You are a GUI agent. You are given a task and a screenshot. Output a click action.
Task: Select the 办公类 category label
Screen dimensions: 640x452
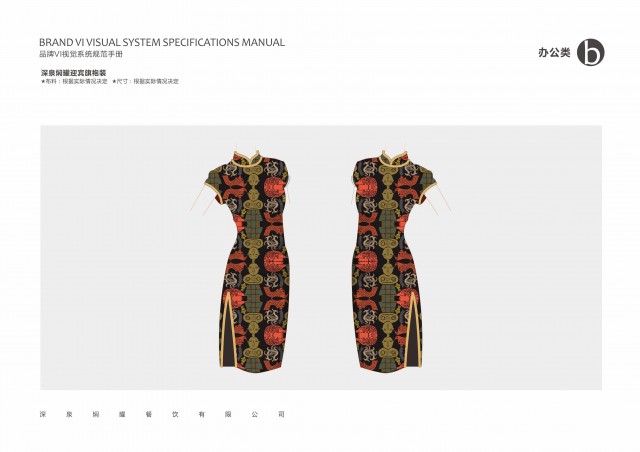pos(554,53)
